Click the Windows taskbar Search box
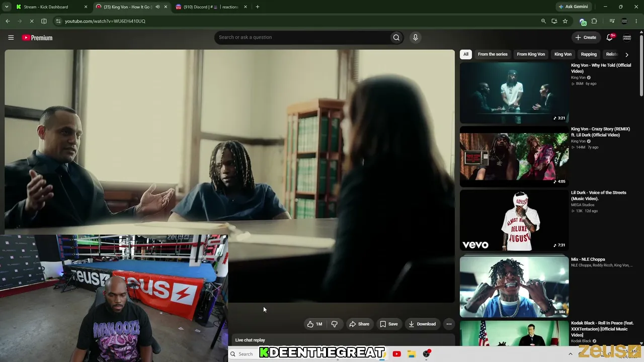This screenshot has width=644, height=362. pyautogui.click(x=243, y=354)
